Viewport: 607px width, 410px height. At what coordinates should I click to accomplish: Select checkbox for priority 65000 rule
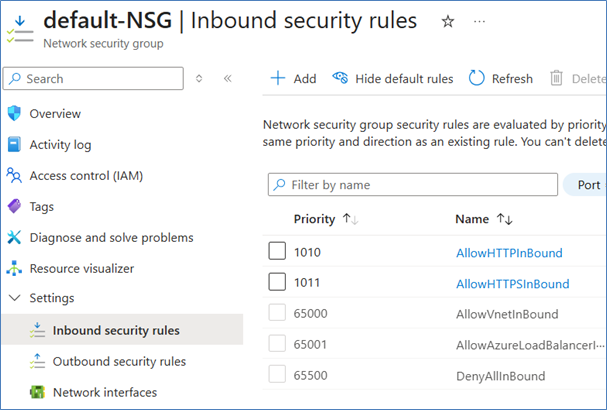click(277, 314)
